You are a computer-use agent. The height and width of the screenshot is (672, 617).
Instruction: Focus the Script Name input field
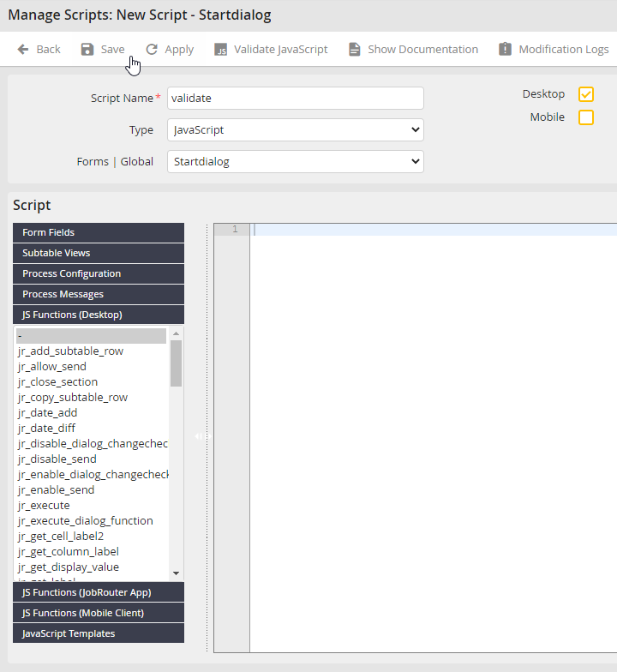click(x=295, y=98)
